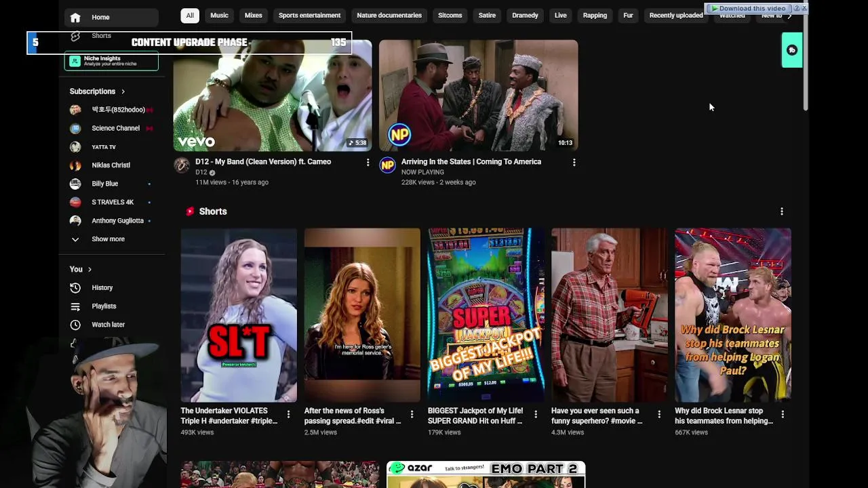Image resolution: width=868 pixels, height=488 pixels.
Task: Select the All filter chip
Action: (x=190, y=16)
